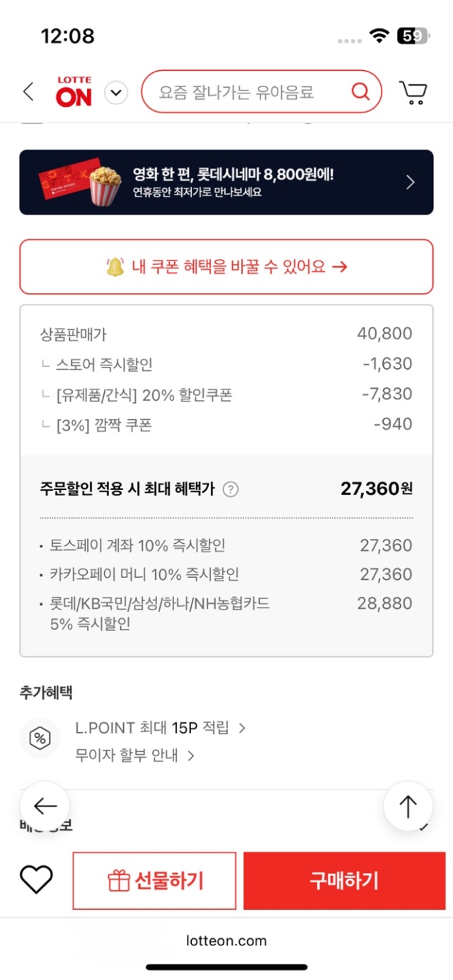Open L.POINT 최대 15P 적립 details
Screen dimensions: 453x980
coord(160,728)
